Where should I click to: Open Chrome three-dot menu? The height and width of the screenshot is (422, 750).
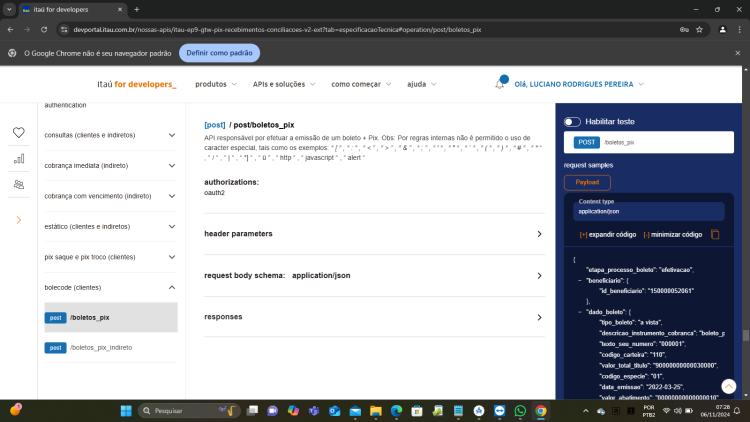tap(739, 30)
